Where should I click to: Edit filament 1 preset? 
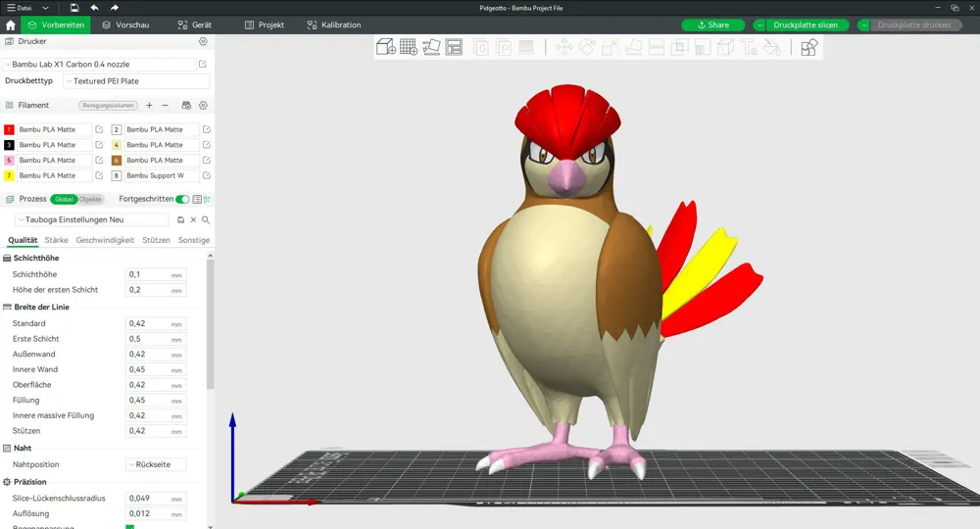(99, 129)
